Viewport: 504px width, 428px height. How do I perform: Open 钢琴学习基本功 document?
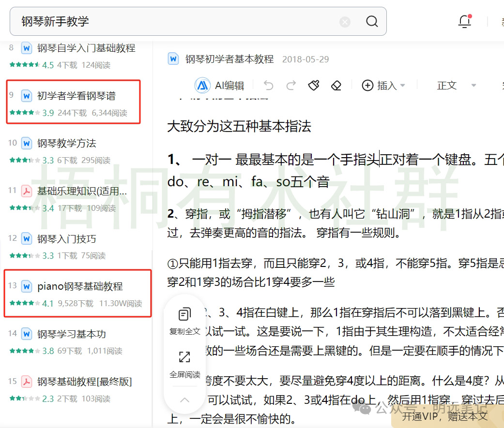tap(71, 334)
